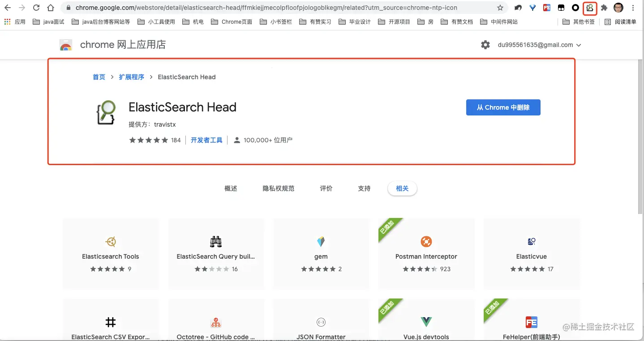
Task: Click the gem extension icon
Action: (x=321, y=242)
